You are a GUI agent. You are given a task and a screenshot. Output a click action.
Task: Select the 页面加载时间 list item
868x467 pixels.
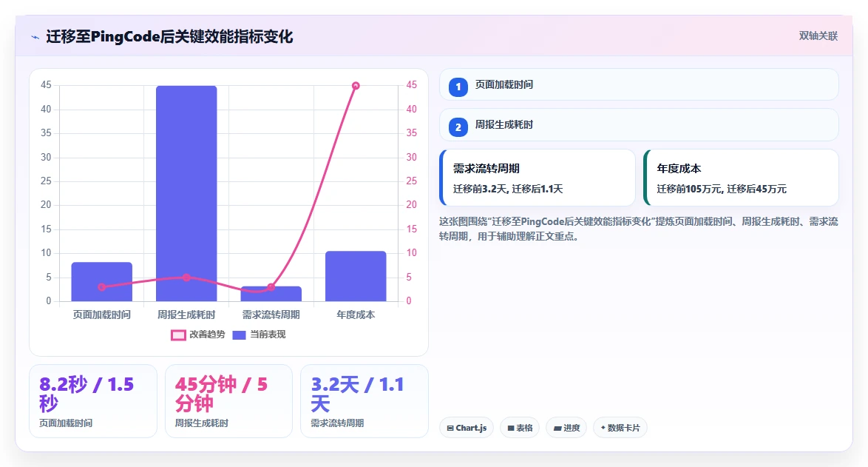(639, 85)
